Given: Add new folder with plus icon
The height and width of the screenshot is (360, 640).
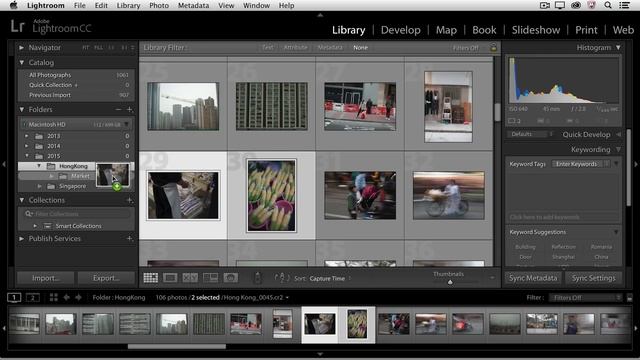Looking at the screenshot, I should [x=129, y=109].
